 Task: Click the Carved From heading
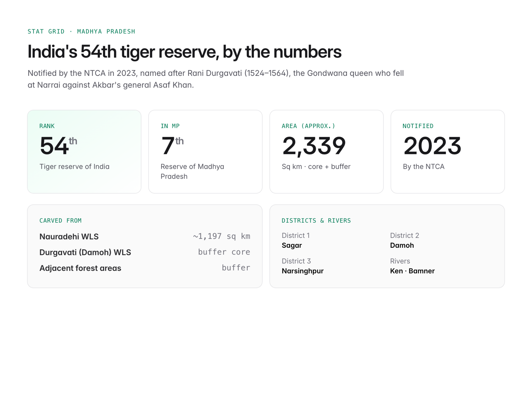click(x=61, y=221)
